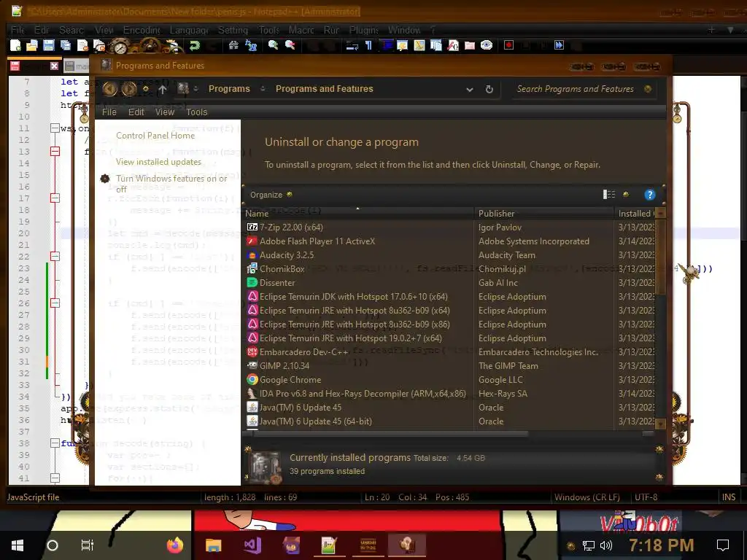Open the Notepad++ Encoding menu
Image resolution: width=747 pixels, height=560 pixels.
(x=142, y=30)
